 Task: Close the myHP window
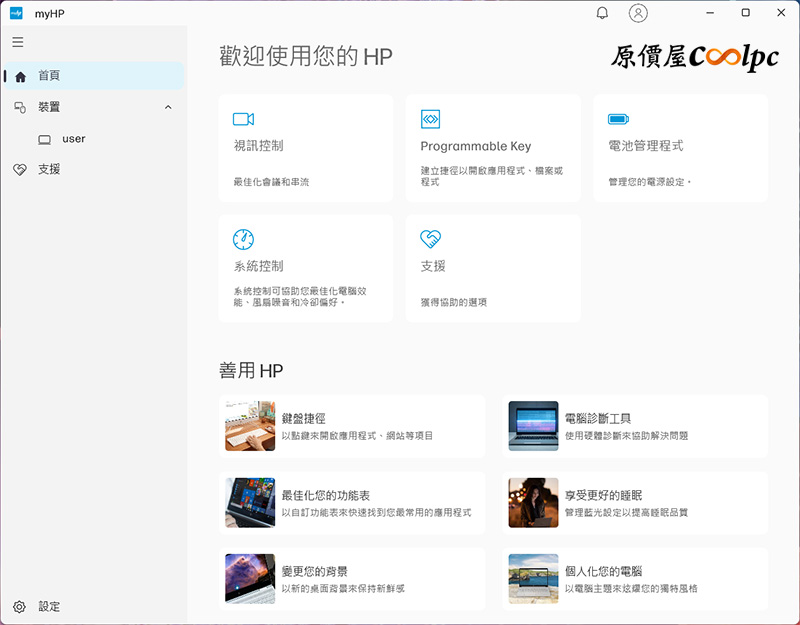pyautogui.click(x=781, y=13)
